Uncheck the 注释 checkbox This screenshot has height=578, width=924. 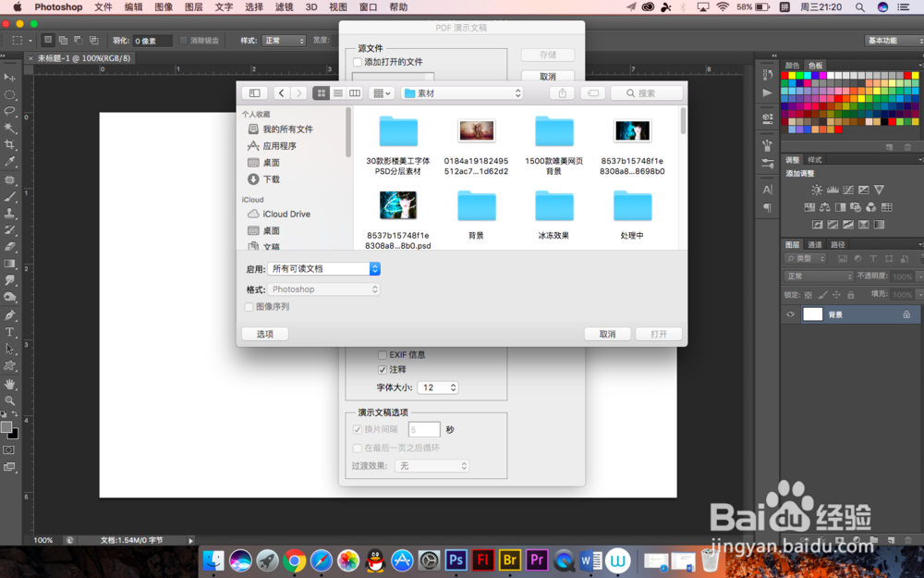pos(383,369)
